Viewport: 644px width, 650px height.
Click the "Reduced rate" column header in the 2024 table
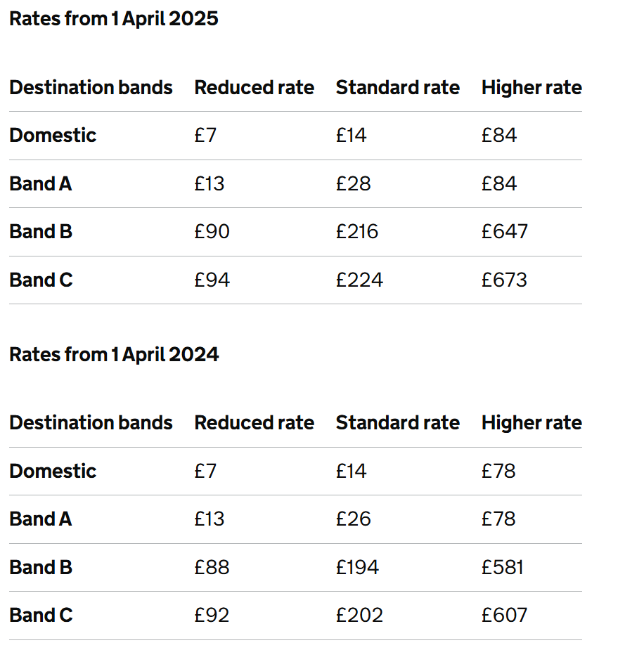pyautogui.click(x=254, y=423)
